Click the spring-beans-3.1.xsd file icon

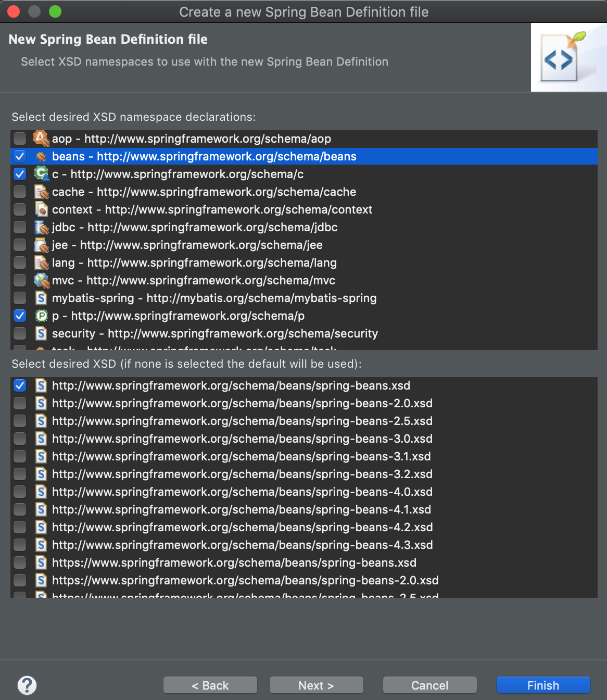point(41,456)
